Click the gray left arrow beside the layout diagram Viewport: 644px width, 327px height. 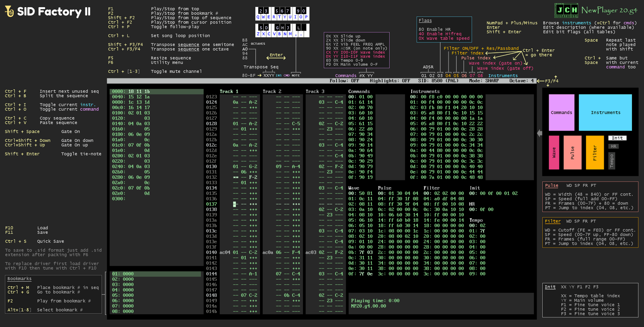pyautogui.click(x=540, y=133)
